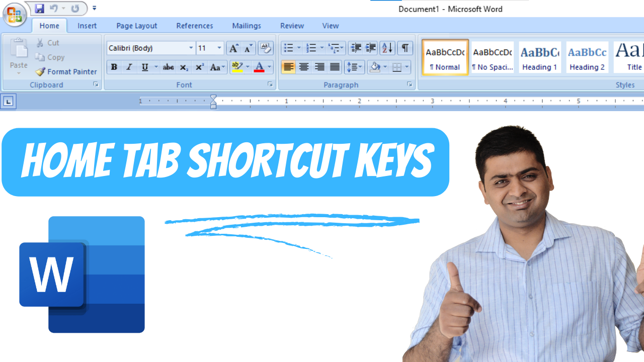
Task: Toggle Show/Hide paragraph marks
Action: point(405,48)
